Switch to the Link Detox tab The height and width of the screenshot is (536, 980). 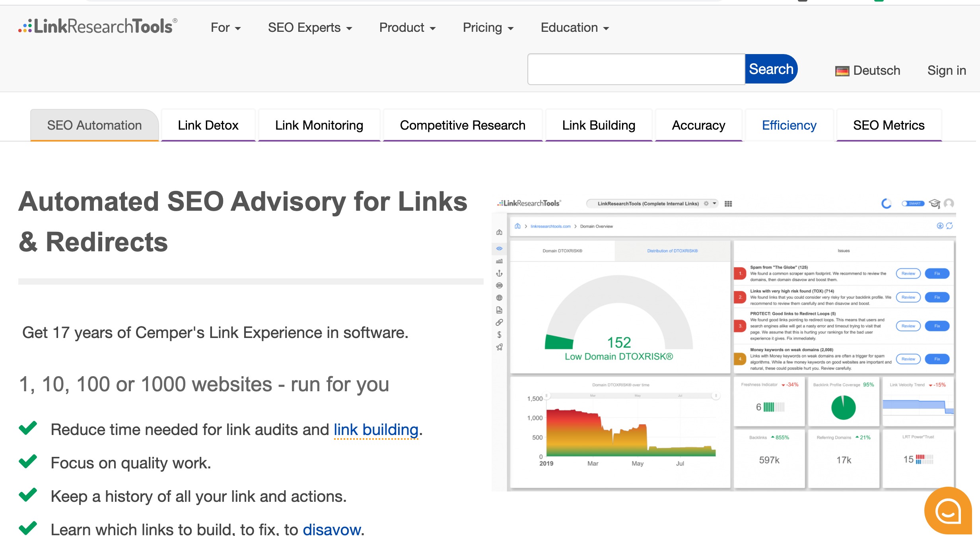point(208,125)
